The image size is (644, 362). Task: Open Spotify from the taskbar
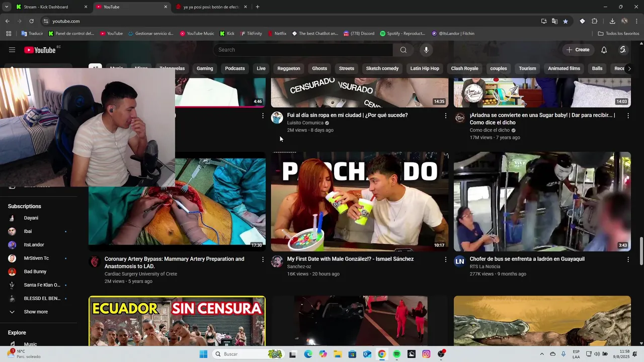pyautogui.click(x=396, y=354)
